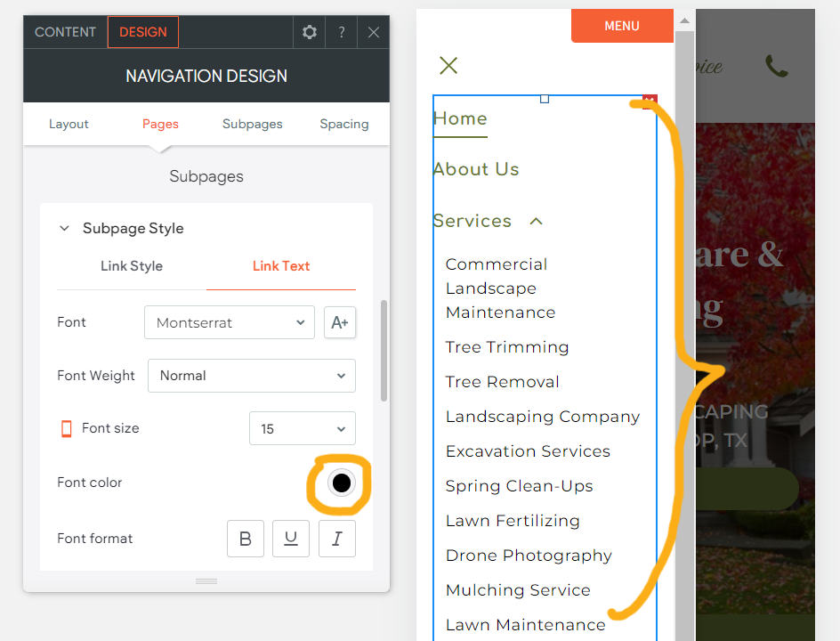
Task: Click the About Us navigation link
Action: pyautogui.click(x=476, y=169)
